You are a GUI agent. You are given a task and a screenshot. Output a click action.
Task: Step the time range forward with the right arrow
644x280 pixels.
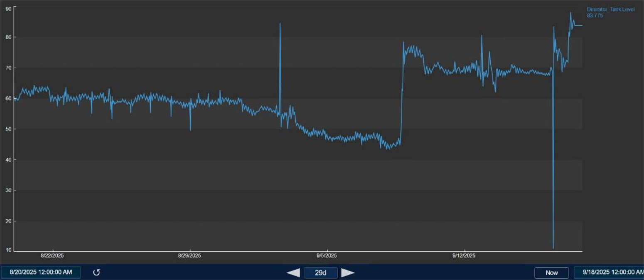coord(348,273)
